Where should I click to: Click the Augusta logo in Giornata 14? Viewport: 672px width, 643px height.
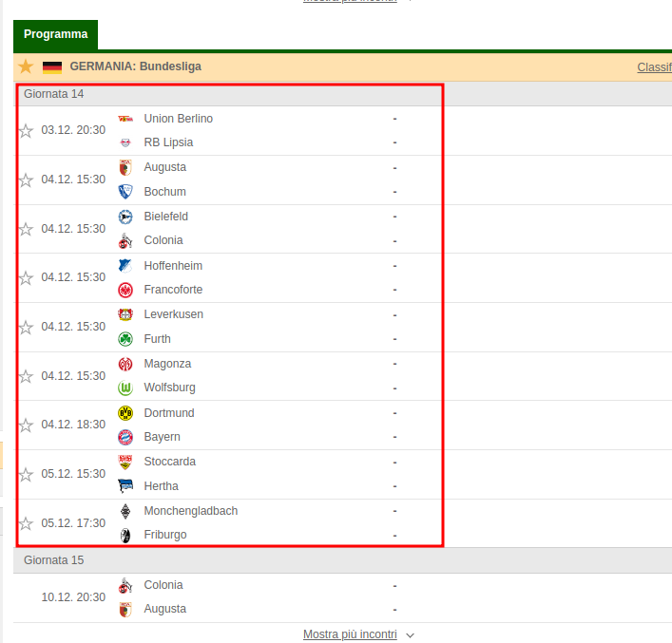125,167
